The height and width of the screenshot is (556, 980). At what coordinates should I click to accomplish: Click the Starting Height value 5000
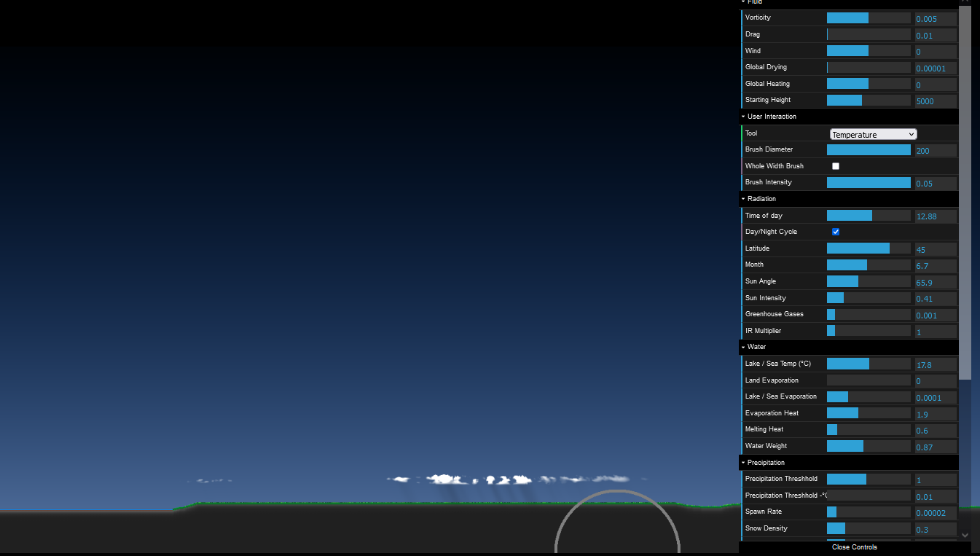pos(936,101)
